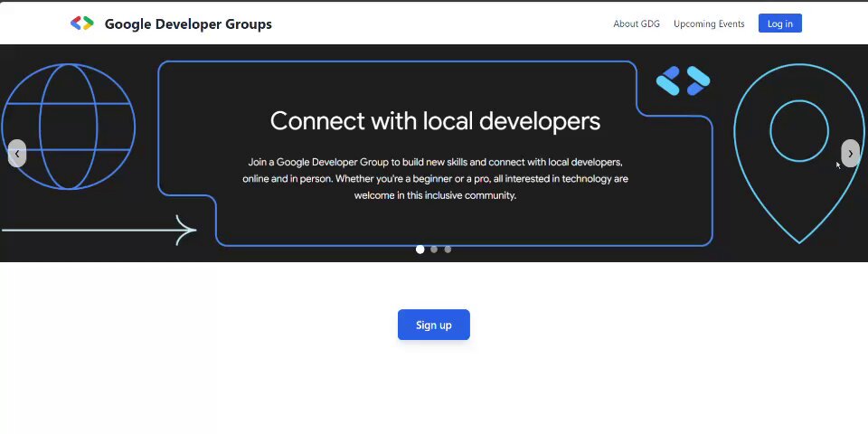This screenshot has width=868, height=434.
Task: Click the Google Developer Groups logo icon
Action: point(82,24)
